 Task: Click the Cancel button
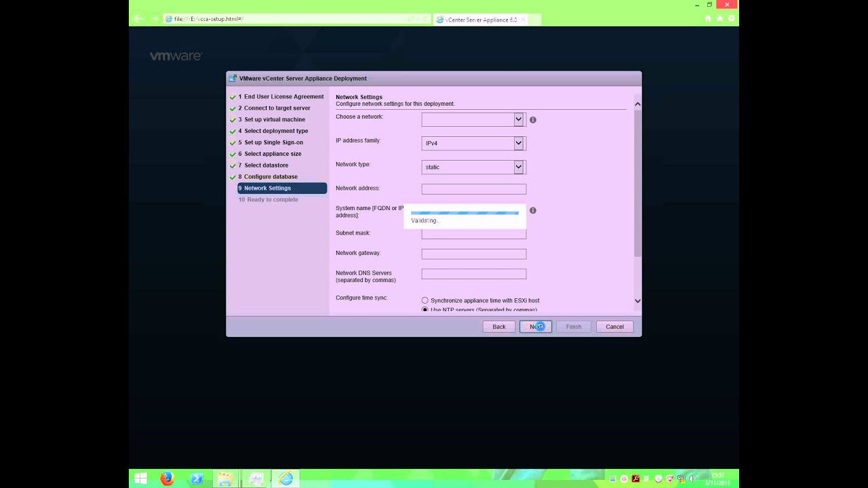[x=614, y=327]
